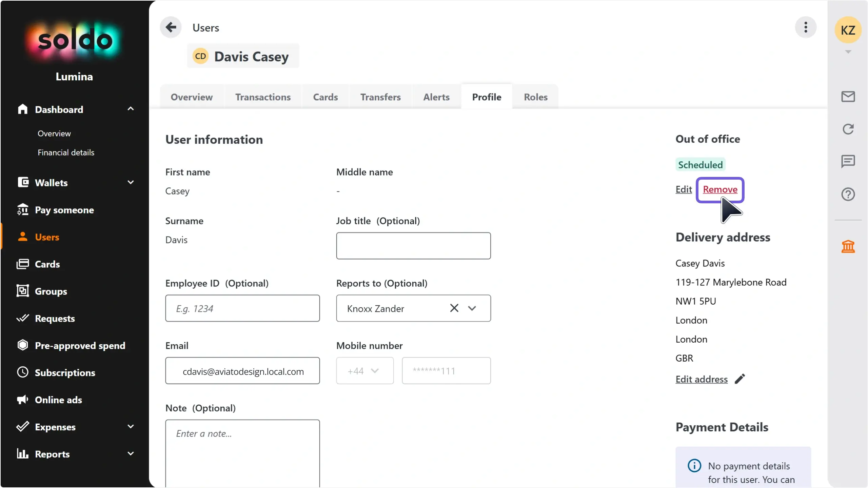
Task: Click the Users breadcrumb title
Action: pyautogui.click(x=206, y=28)
